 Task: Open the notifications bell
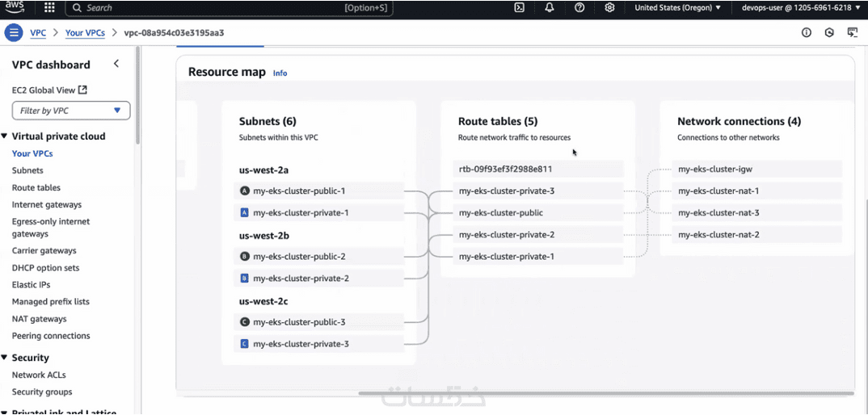point(550,8)
